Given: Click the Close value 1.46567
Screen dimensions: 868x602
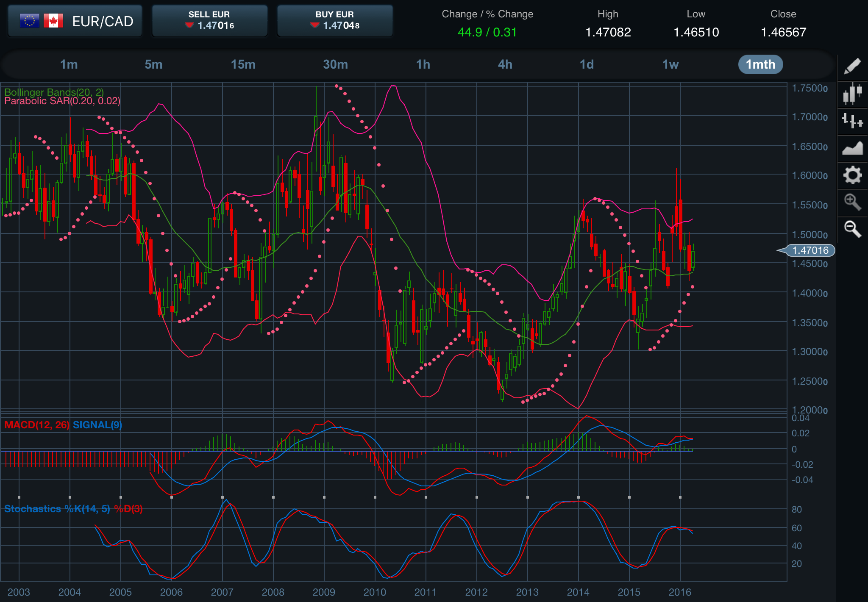Looking at the screenshot, I should tap(784, 32).
